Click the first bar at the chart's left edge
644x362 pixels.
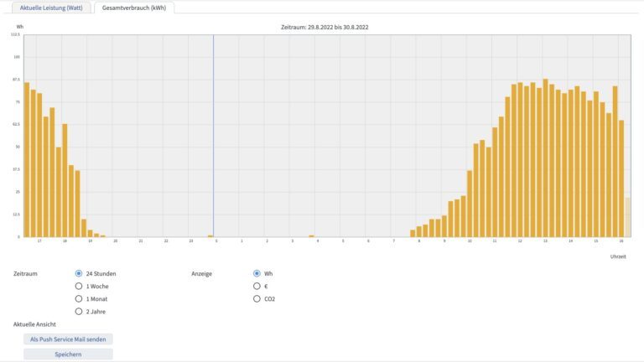(27, 160)
